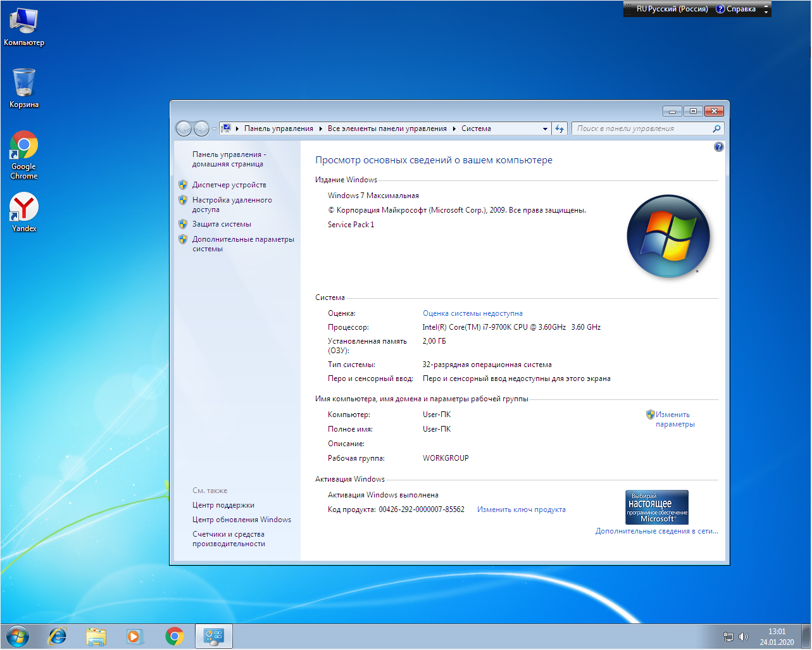Image resolution: width=812 pixels, height=650 pixels.
Task: Click the network tray icon
Action: coord(728,637)
